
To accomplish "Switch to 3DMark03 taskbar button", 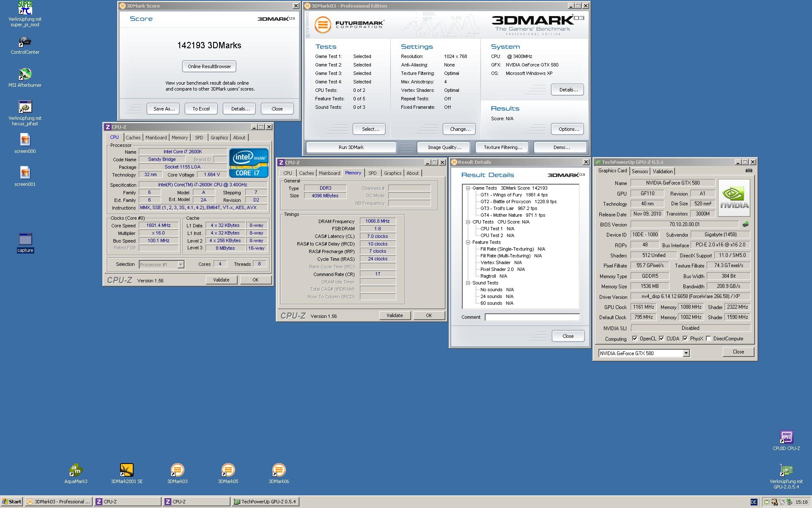I will pos(58,502).
